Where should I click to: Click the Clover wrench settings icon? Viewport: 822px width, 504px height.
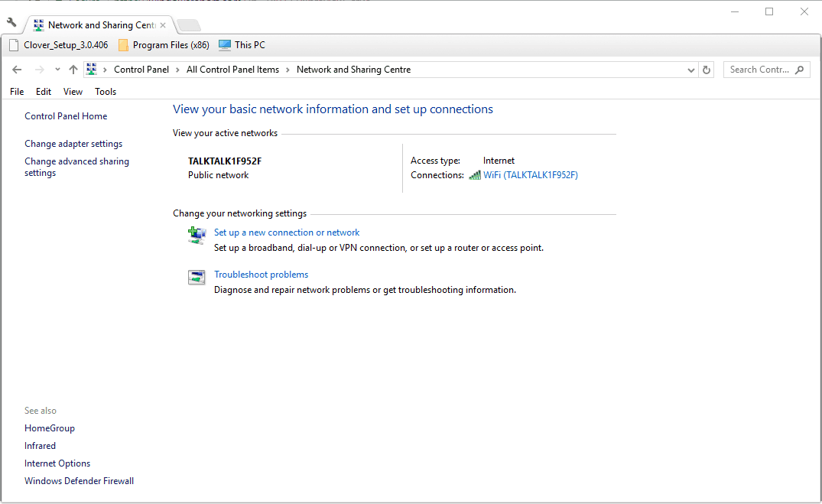click(x=11, y=23)
